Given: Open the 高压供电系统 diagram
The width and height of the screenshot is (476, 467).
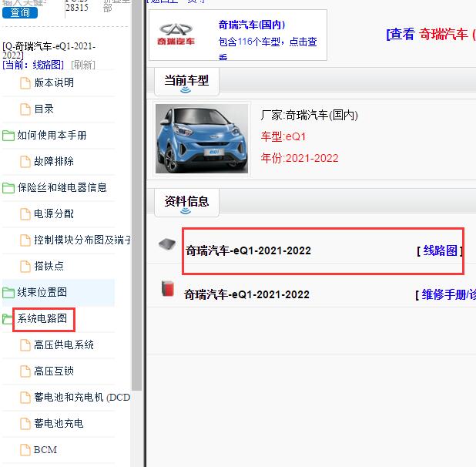Looking at the screenshot, I should [x=64, y=344].
